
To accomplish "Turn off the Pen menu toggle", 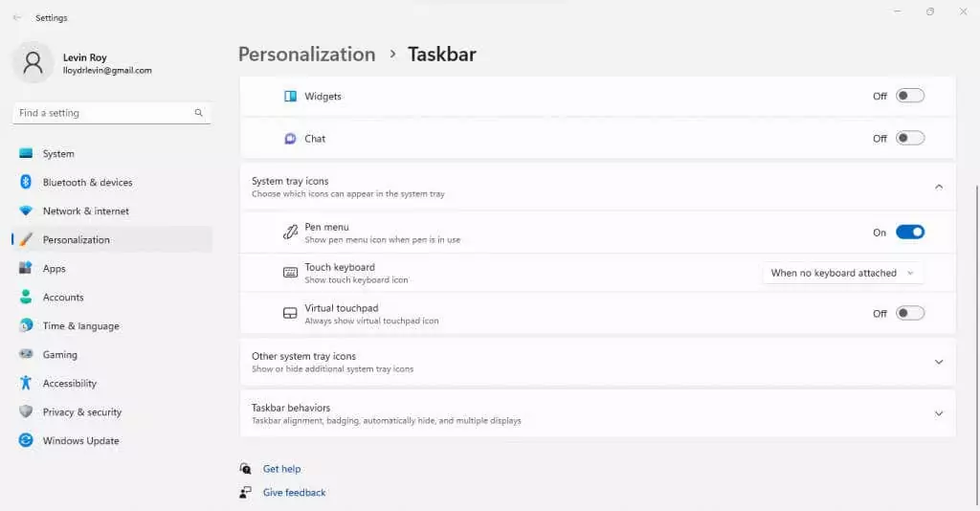I will tap(909, 233).
